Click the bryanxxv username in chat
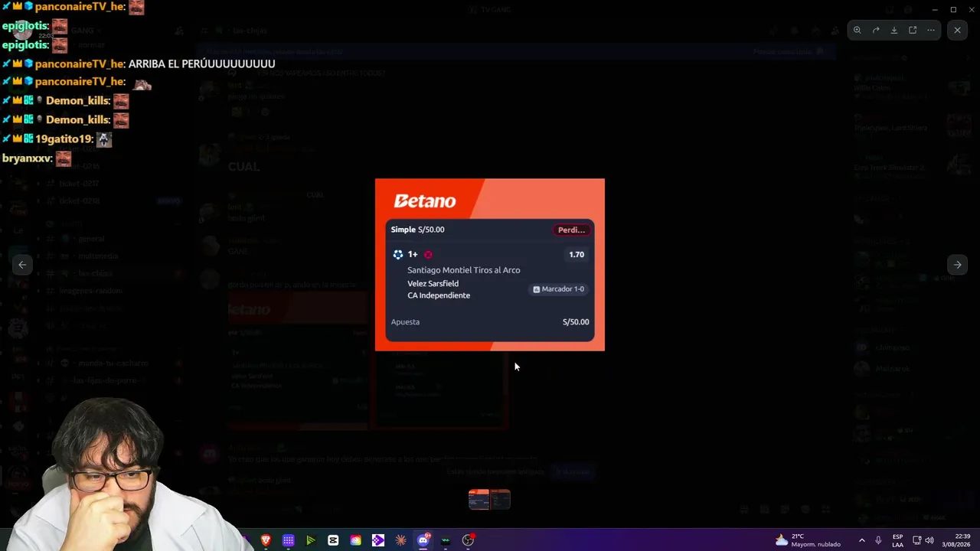The height and width of the screenshot is (551, 980). pos(28,158)
